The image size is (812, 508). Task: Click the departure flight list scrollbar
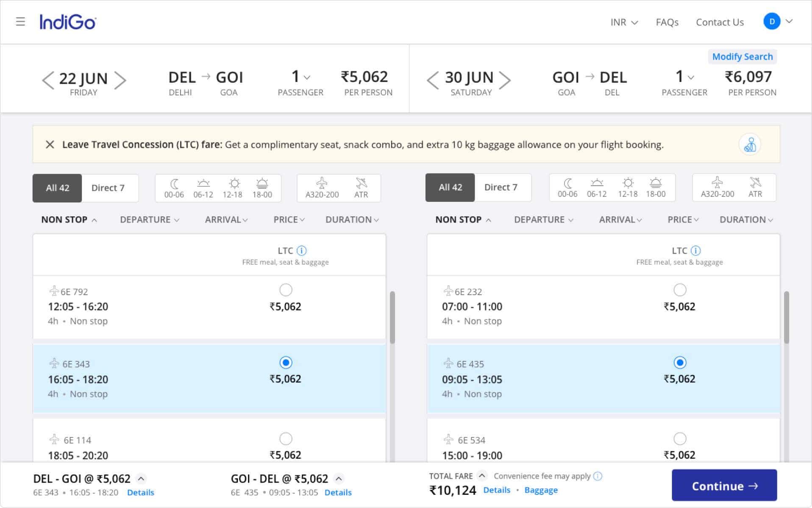(x=392, y=317)
